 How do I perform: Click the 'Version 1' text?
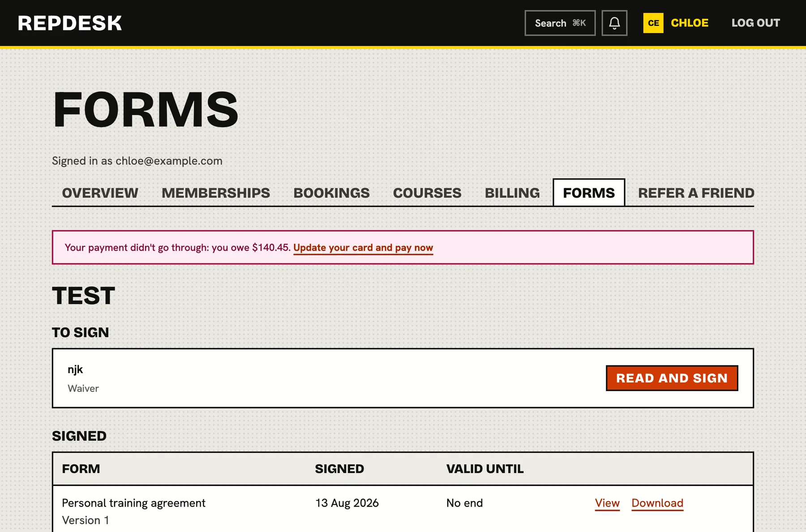86,520
